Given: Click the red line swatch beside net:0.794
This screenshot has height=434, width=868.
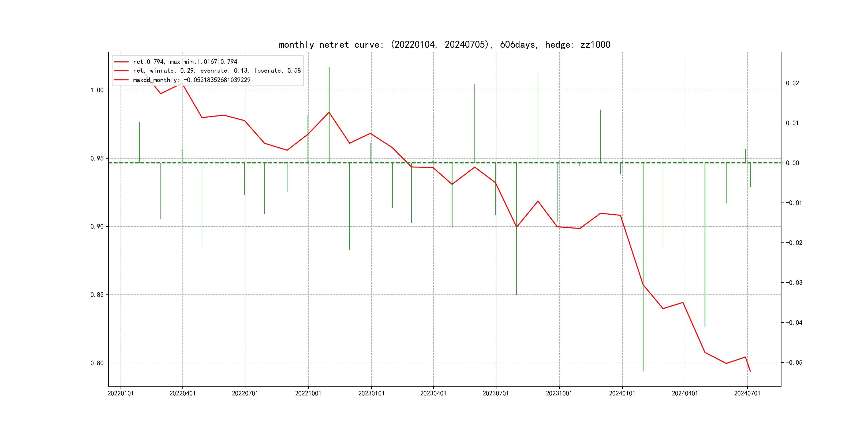Looking at the screenshot, I should [x=121, y=62].
